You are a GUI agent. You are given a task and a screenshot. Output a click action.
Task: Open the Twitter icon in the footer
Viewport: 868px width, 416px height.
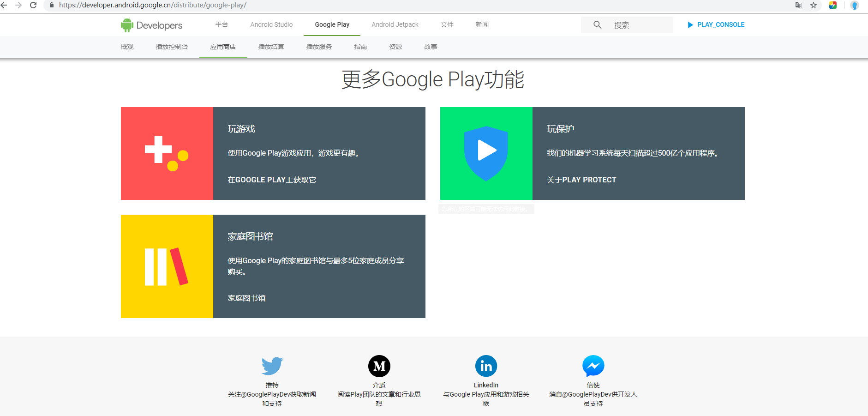(x=271, y=365)
